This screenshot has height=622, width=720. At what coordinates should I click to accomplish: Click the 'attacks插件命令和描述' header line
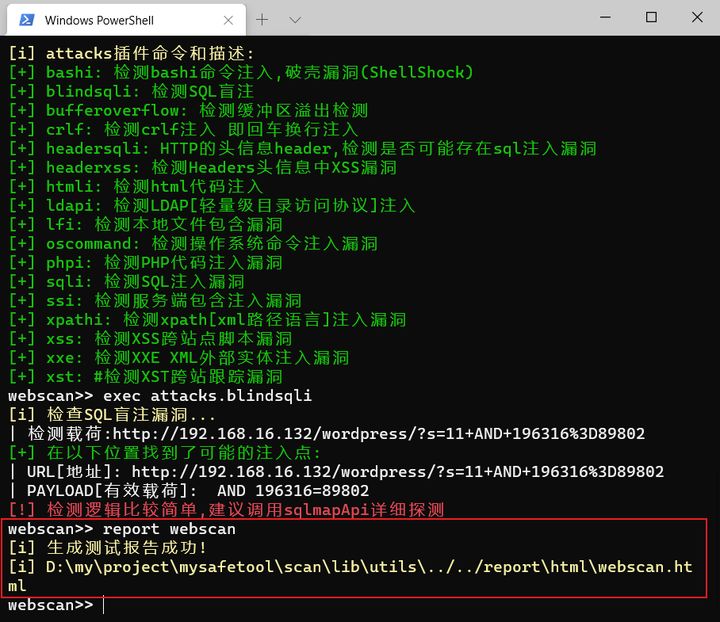tap(131, 53)
